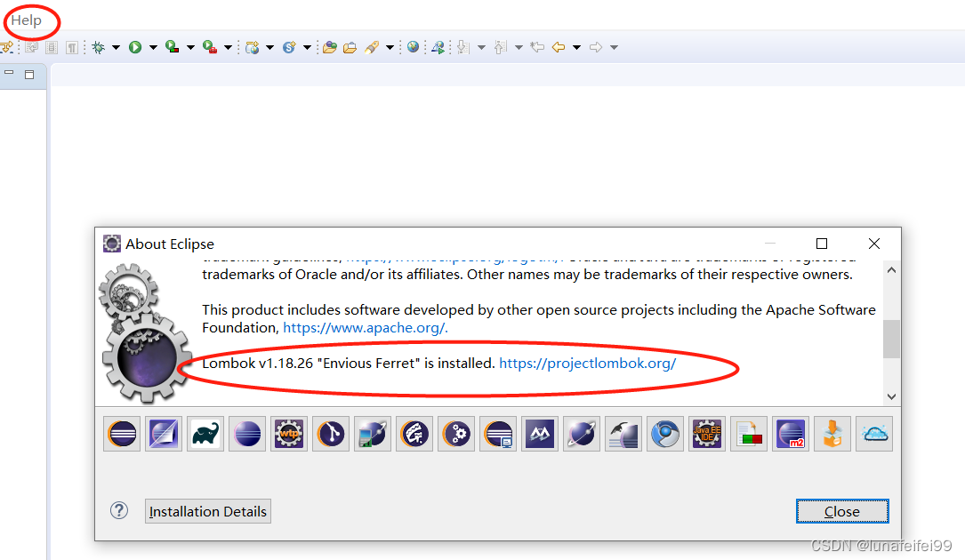Expand the Run launch dropdown arrow
965x560 pixels.
pyautogui.click(x=153, y=47)
